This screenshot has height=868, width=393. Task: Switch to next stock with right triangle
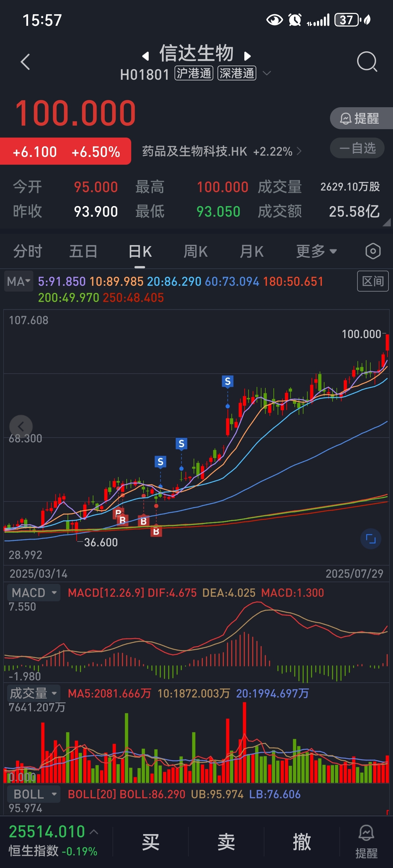point(247,56)
